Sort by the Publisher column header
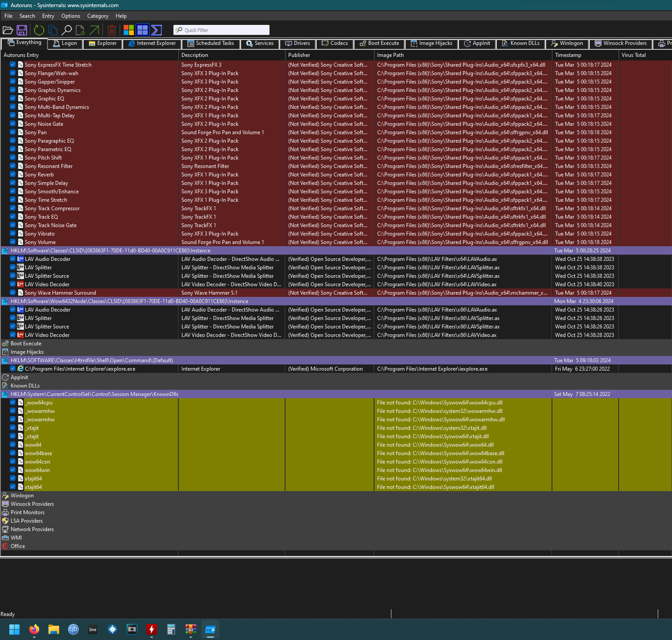Viewport: 672px width, 640px height. (299, 55)
